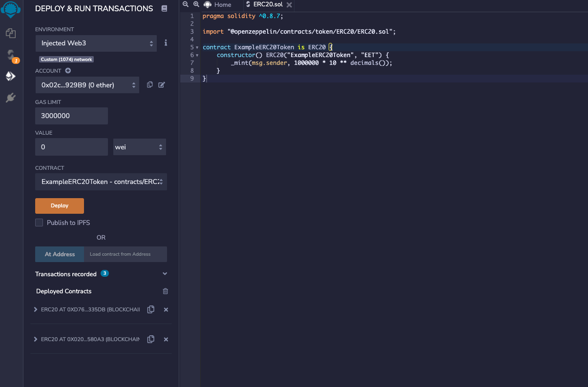Fold the constructor block at line 6
The width and height of the screenshot is (588, 387).
(x=197, y=55)
